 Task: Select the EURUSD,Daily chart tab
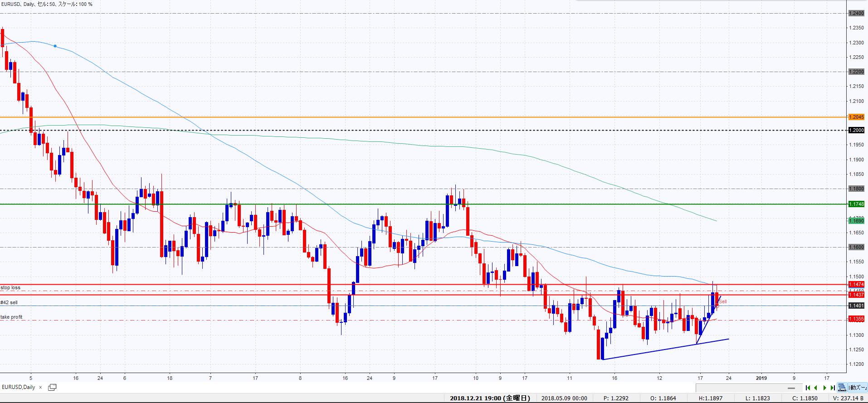(x=19, y=387)
